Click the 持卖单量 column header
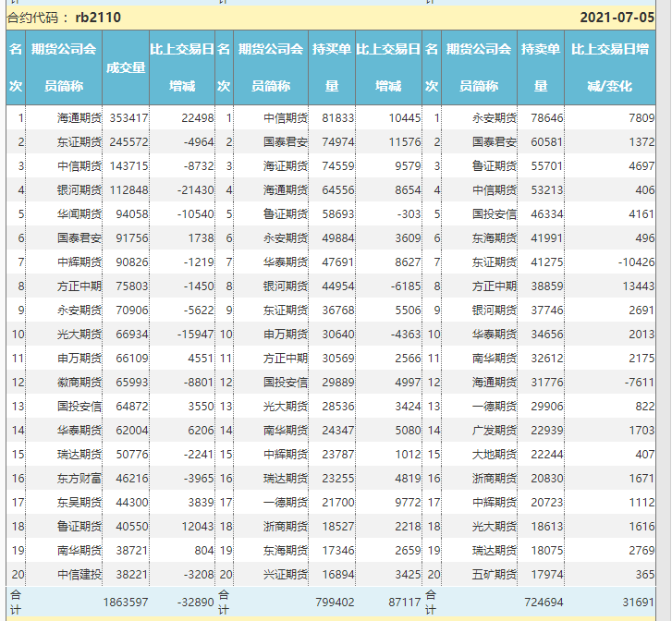Image resolution: width=672 pixels, height=621 pixels. (540, 67)
